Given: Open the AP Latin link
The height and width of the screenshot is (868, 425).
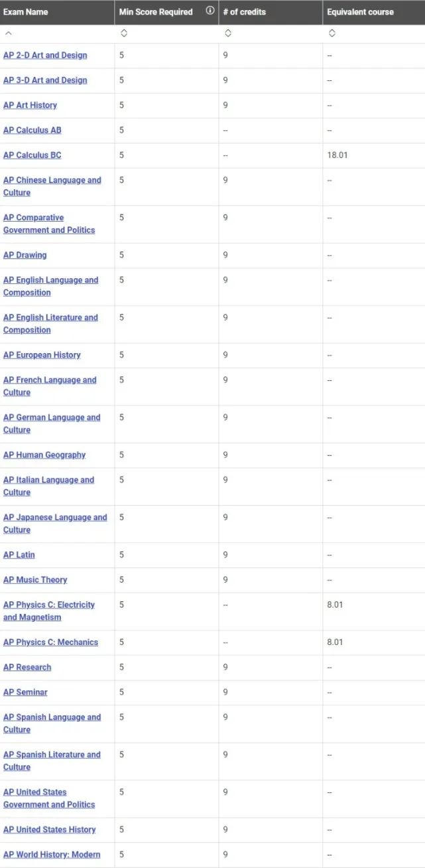Looking at the screenshot, I should click(x=19, y=555).
